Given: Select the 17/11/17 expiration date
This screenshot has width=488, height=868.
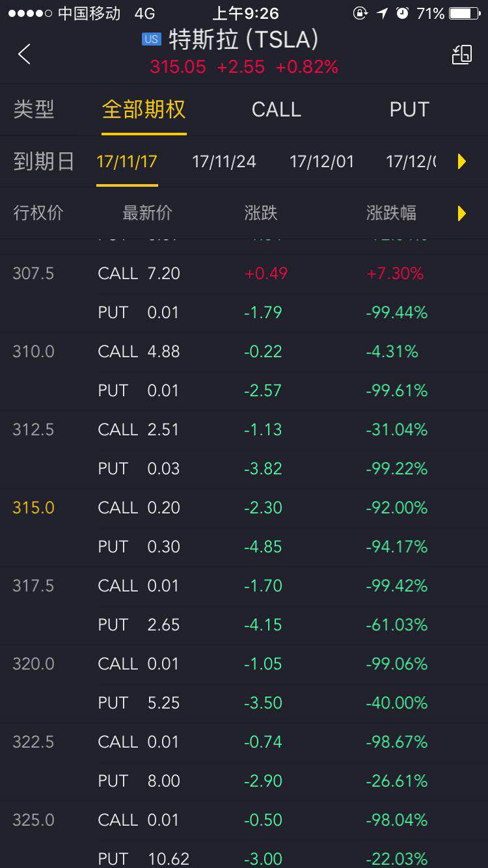Looking at the screenshot, I should pos(127,161).
